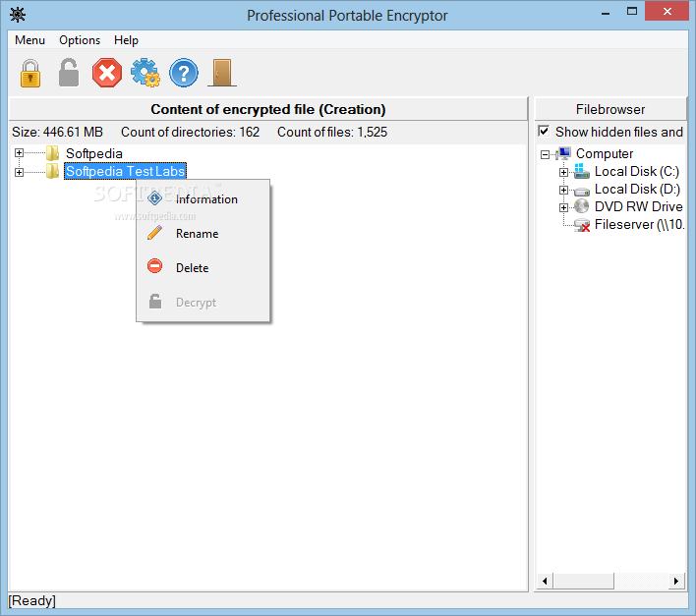The image size is (696, 616).
Task: Choose Rename from the context menu
Action: click(203, 233)
